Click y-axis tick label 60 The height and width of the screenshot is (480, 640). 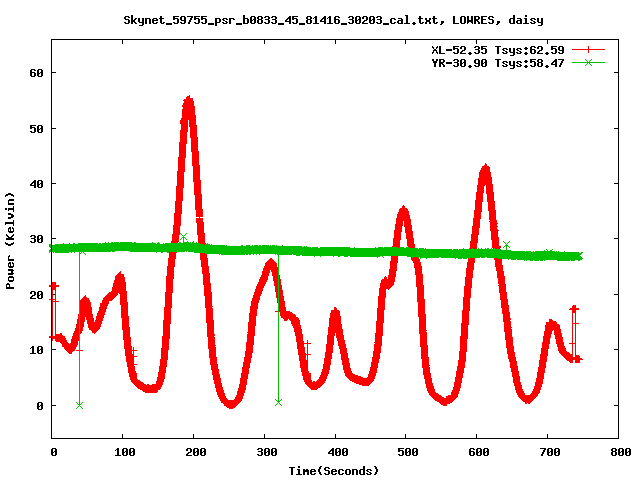point(36,73)
